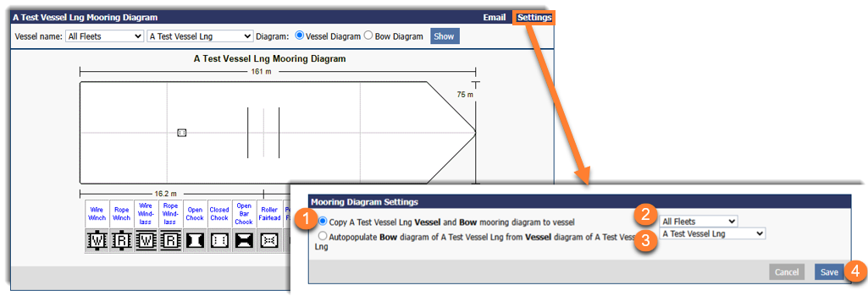Choose Copy Vessel and Bow diagram option
Image resolution: width=868 pixels, height=307 pixels.
(x=323, y=222)
